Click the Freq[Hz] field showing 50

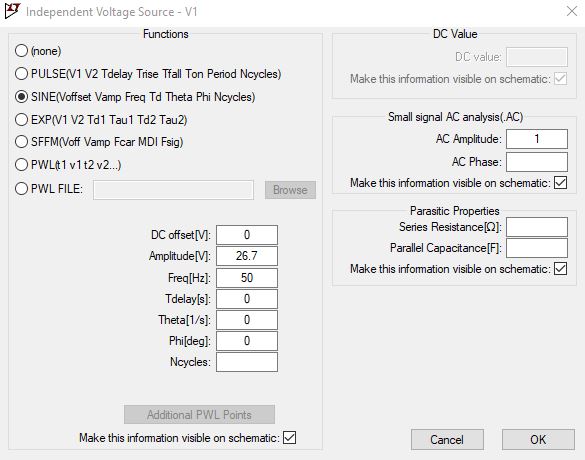pyautogui.click(x=247, y=278)
